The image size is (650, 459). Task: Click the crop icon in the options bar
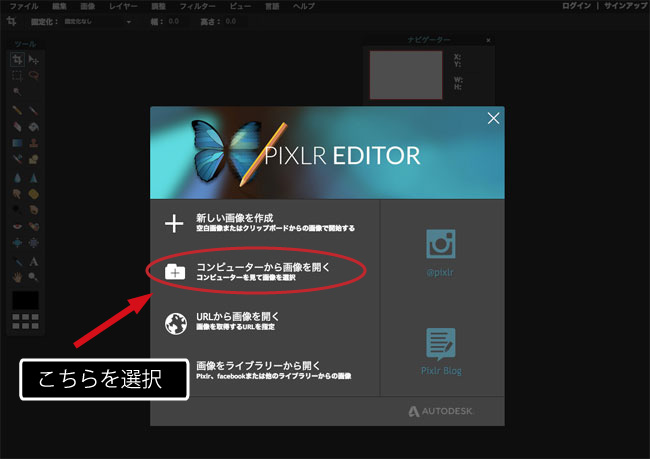click(12, 21)
